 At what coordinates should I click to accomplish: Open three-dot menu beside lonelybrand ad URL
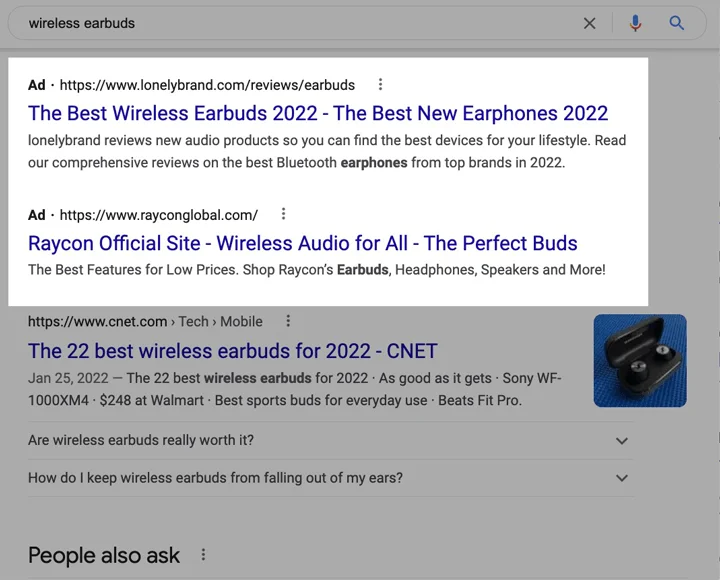(380, 84)
